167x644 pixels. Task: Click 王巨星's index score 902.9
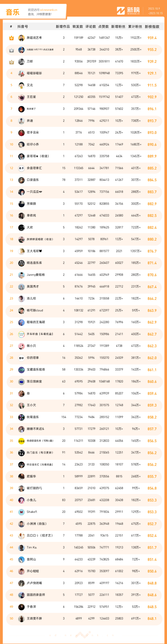tap(152, 97)
